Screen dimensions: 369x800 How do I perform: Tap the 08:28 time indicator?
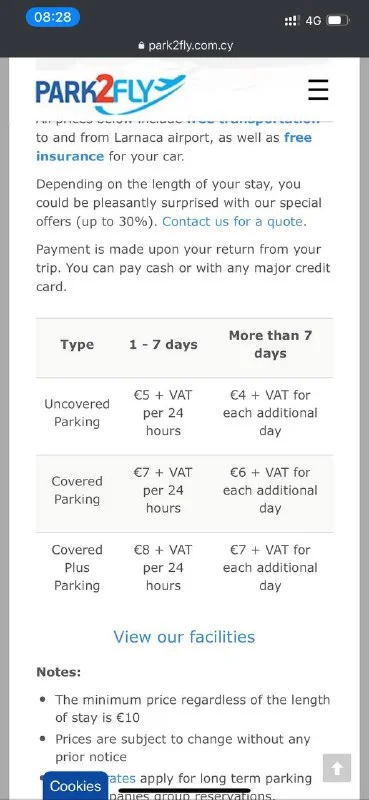tap(53, 17)
